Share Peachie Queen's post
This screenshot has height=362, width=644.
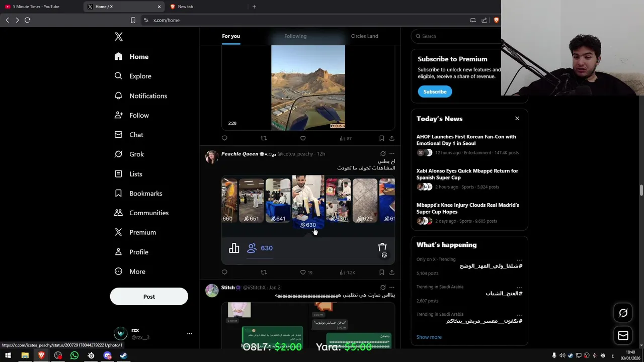coord(392,272)
